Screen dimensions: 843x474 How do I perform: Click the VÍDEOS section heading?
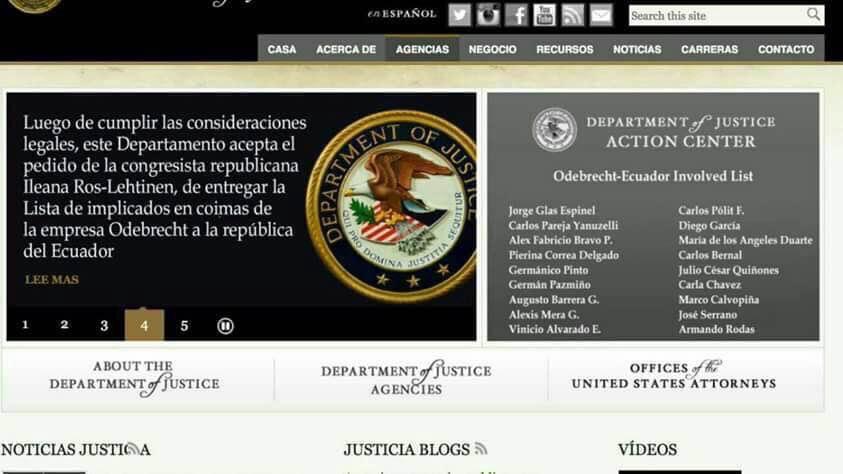point(647,449)
